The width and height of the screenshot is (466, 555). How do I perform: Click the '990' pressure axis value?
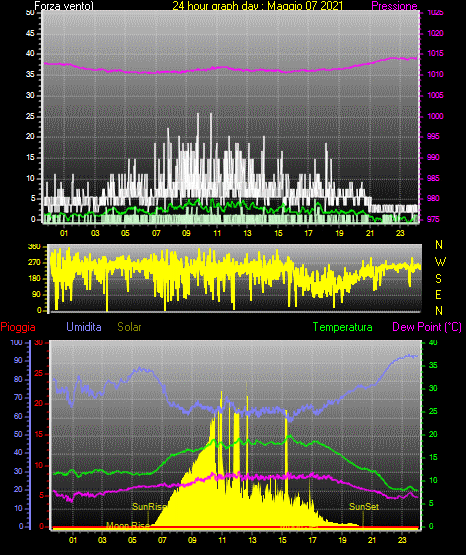[x=433, y=157]
